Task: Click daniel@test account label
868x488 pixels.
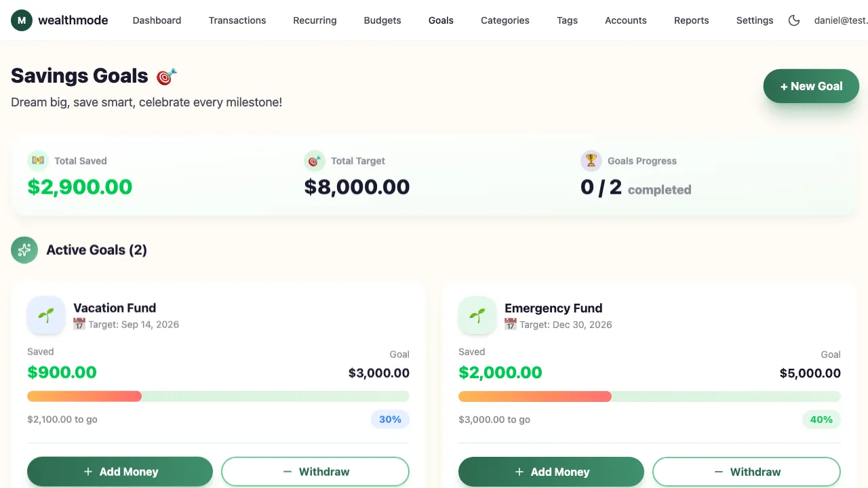Action: (x=841, y=20)
